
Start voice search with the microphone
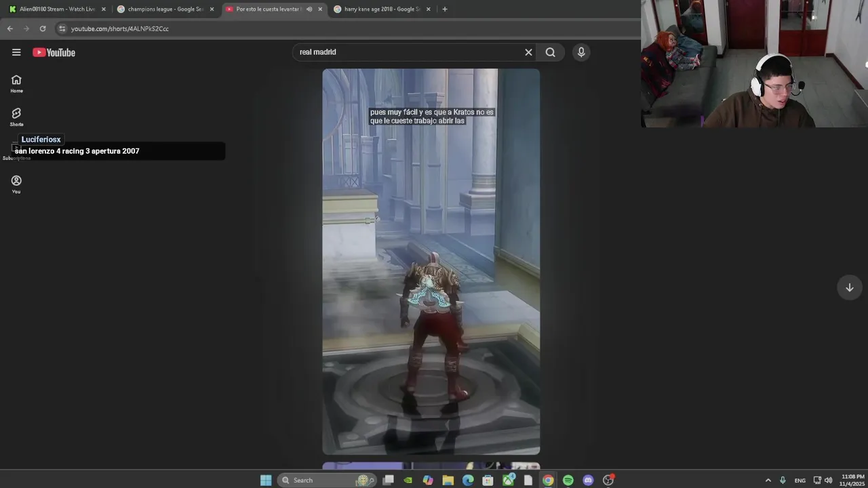click(581, 52)
